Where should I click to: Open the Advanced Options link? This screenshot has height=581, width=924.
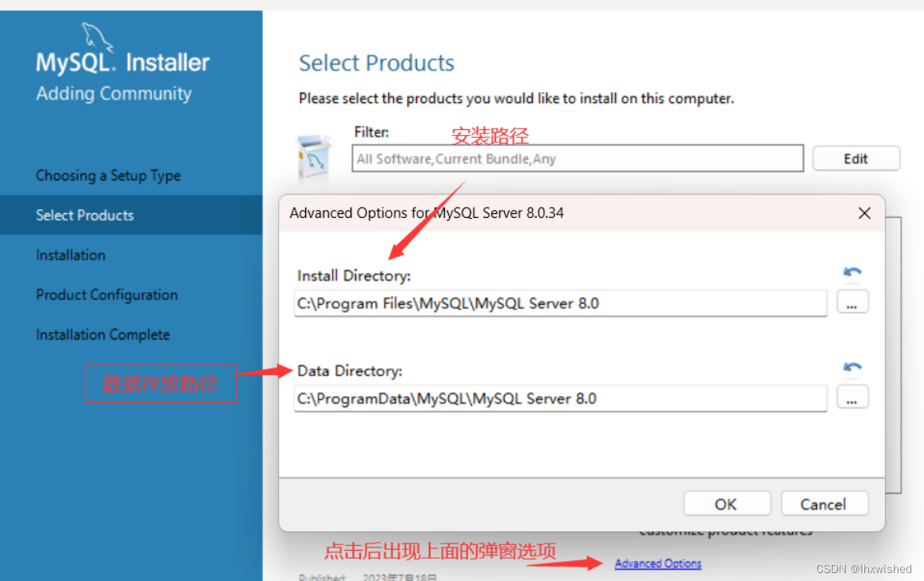coord(658,563)
